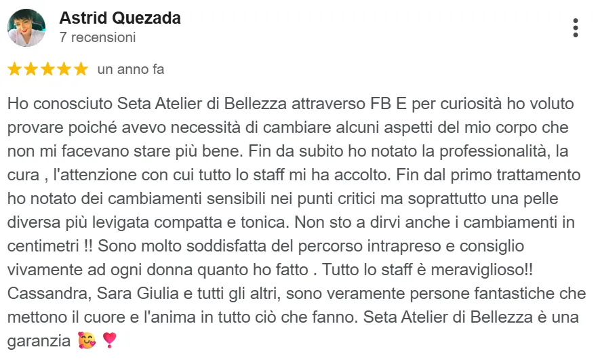Click the red heart emoji
The image size is (598, 364).
109,340
